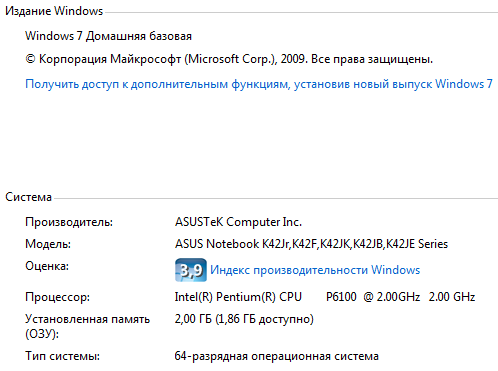The height and width of the screenshot is (371, 498).
Task: Select the ASUSTeK Computer Inc. value
Action: coord(238,222)
